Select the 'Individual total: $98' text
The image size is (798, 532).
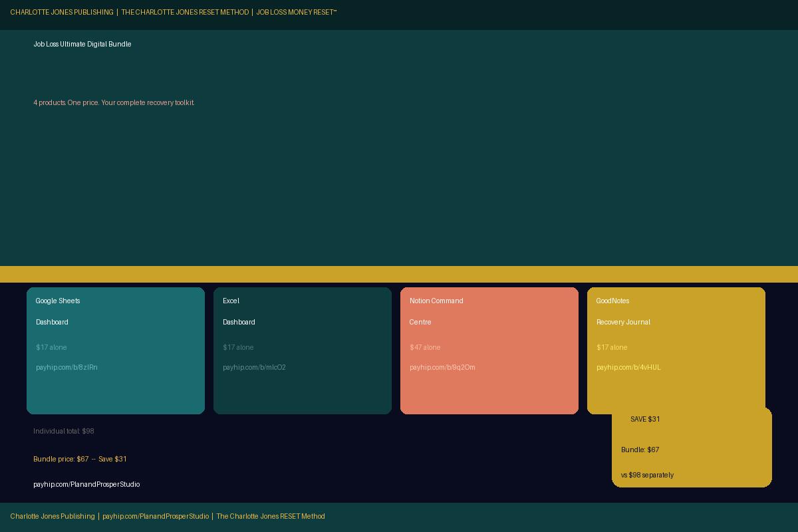click(64, 431)
